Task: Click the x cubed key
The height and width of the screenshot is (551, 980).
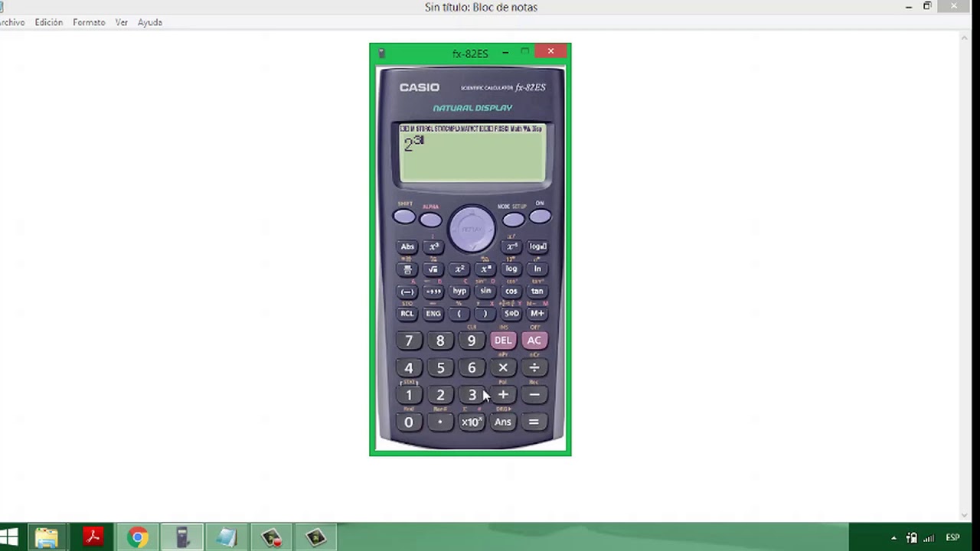Action: pyautogui.click(x=433, y=246)
